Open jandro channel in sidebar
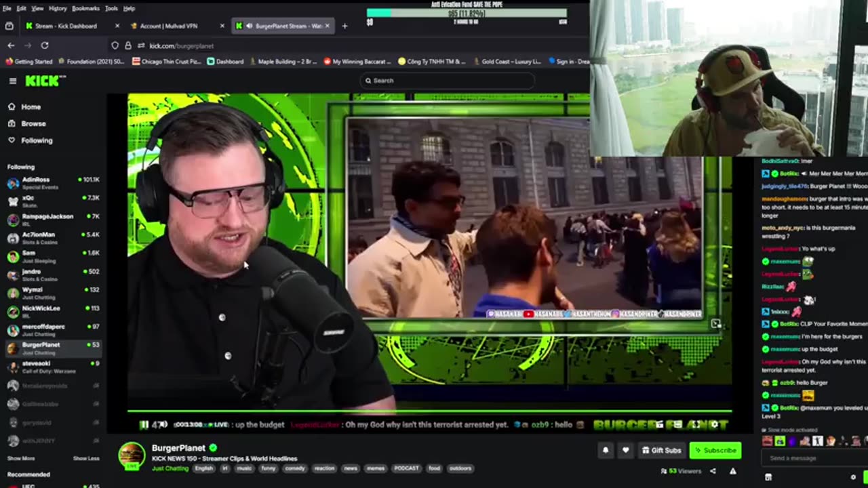The height and width of the screenshot is (488, 868). pyautogui.click(x=53, y=274)
